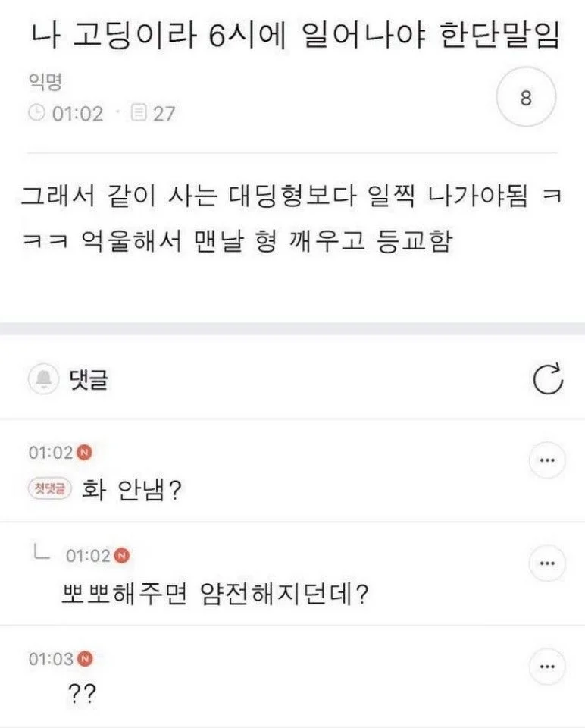Open more options for the "뽀뽀해주면" reply

point(546,563)
